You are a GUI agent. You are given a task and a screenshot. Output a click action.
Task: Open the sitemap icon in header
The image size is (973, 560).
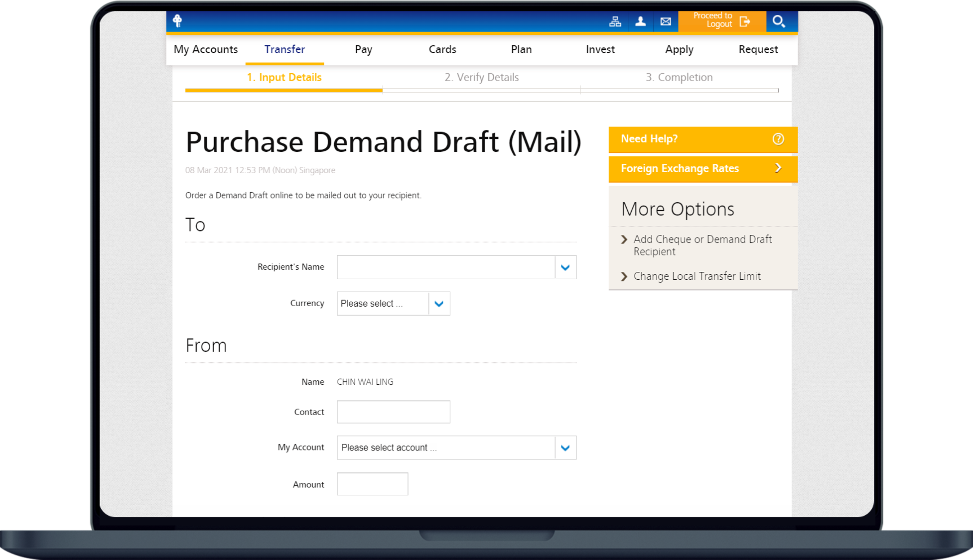(615, 21)
